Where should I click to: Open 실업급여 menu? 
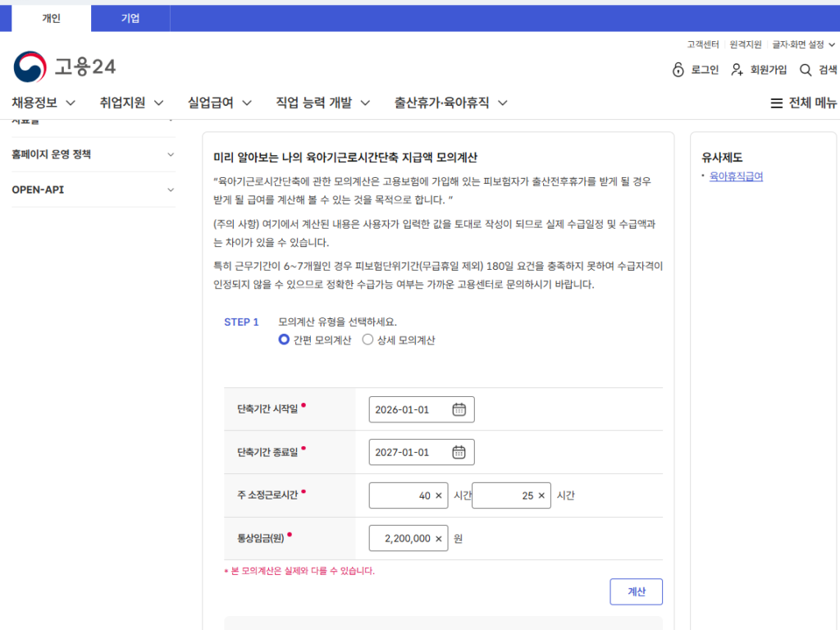coord(219,103)
